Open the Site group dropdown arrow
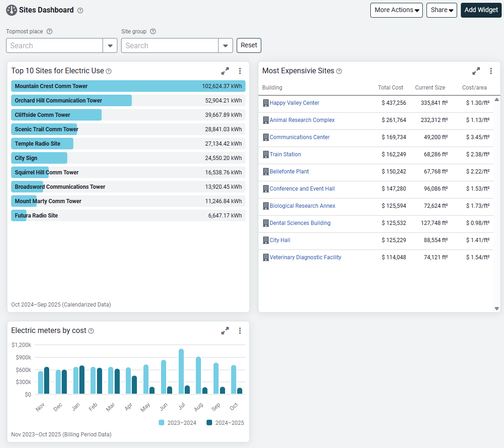Screen dimensions: 504x448 click(x=226, y=45)
